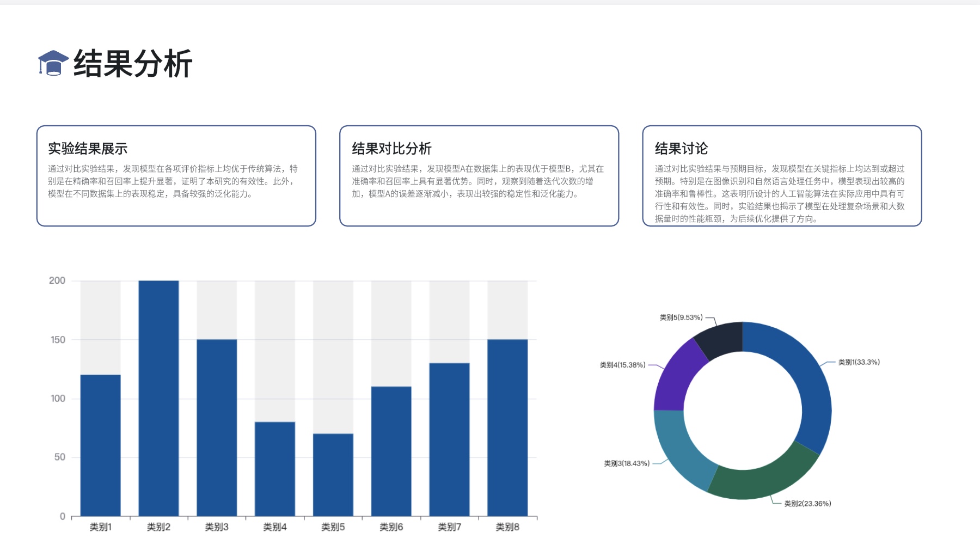980x538 pixels.
Task: Click the 类别3 bar in the bar chart
Action: click(x=217, y=428)
